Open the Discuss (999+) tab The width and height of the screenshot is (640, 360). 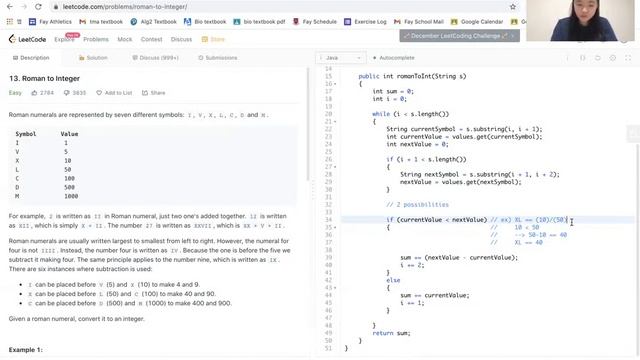click(156, 58)
